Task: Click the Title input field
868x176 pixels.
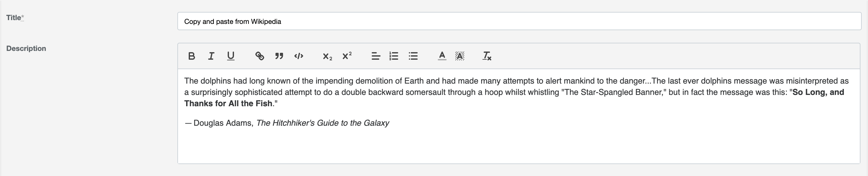Action: (519, 21)
